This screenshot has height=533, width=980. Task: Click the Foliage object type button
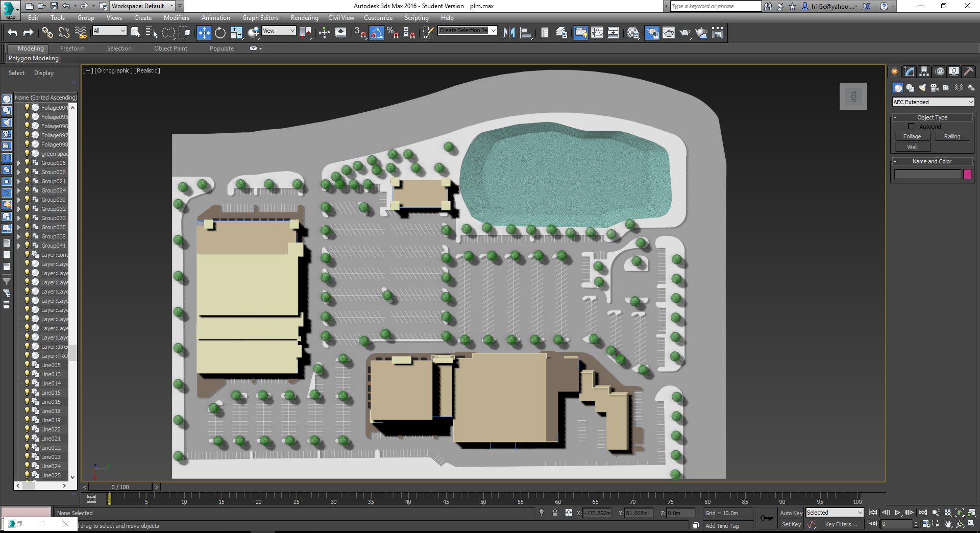[x=912, y=136]
